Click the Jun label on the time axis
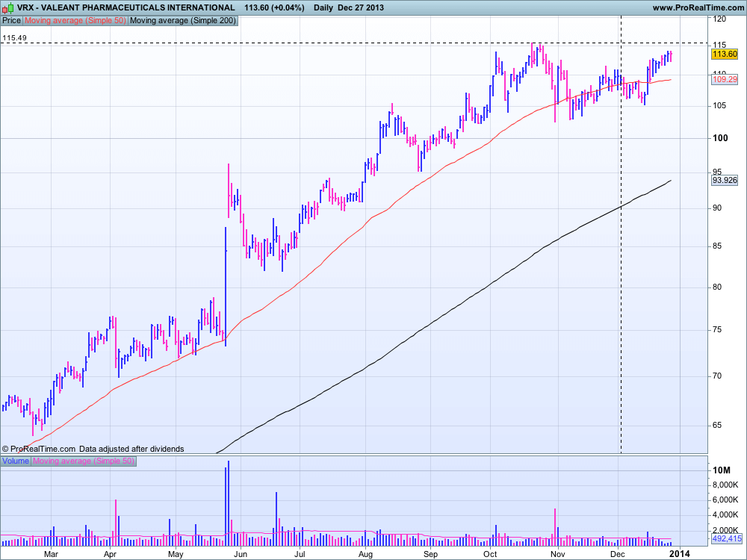747x560 pixels. (x=241, y=554)
